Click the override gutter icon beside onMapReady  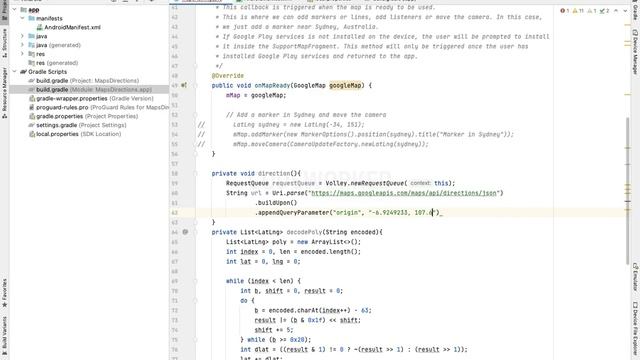[184, 85]
